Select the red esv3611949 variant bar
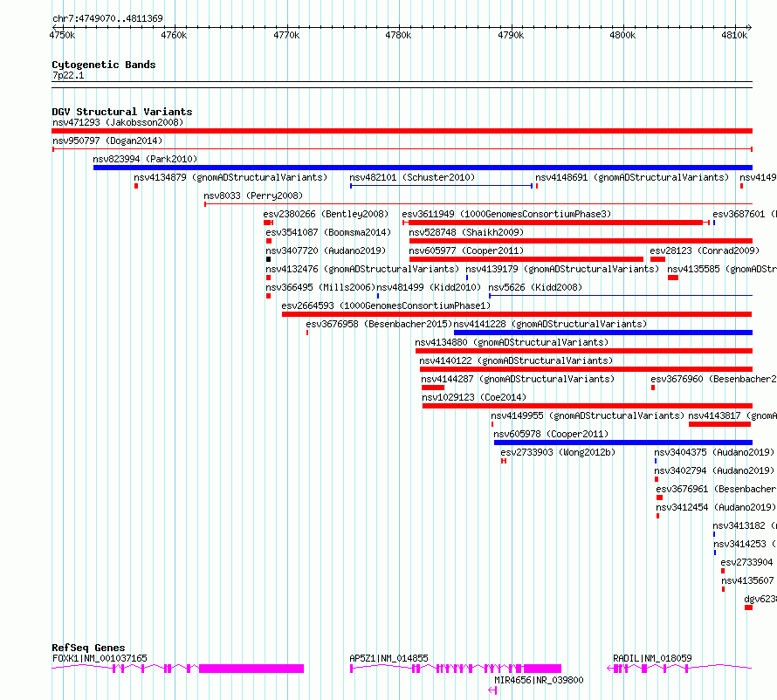Image resolution: width=777 pixels, height=700 pixels. pos(556,223)
